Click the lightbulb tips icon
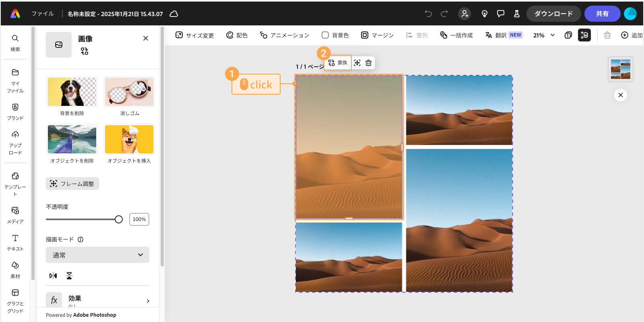 (x=485, y=14)
